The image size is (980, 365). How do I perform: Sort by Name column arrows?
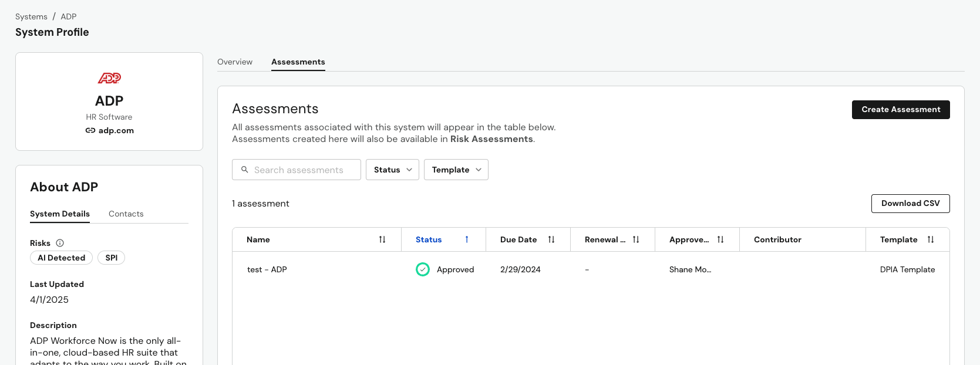[x=382, y=239]
